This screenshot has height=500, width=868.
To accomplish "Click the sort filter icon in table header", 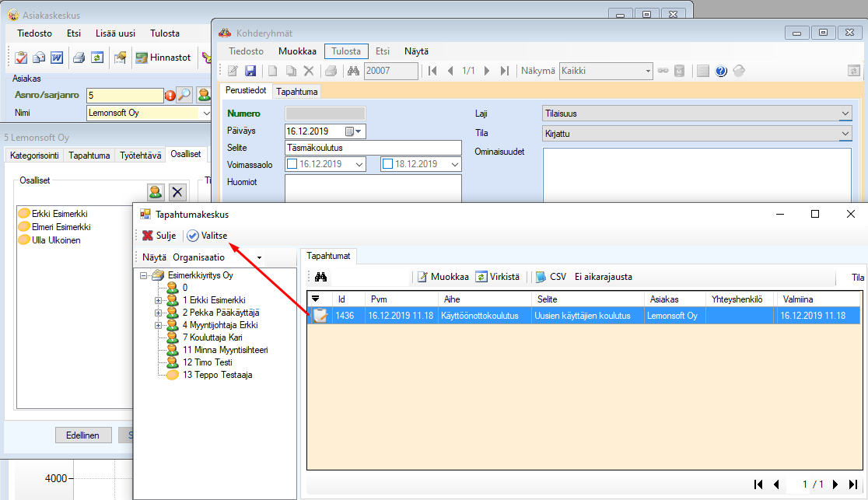I will coord(316,299).
